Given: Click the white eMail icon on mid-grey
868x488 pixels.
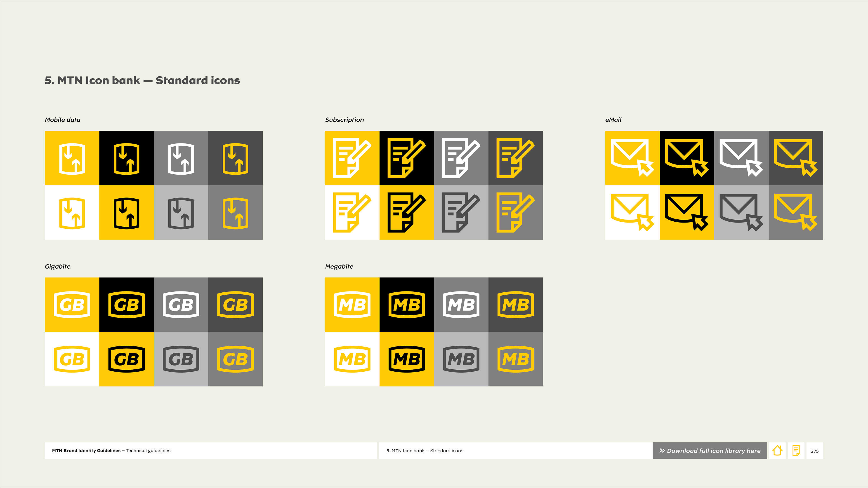Looking at the screenshot, I should (x=741, y=158).
